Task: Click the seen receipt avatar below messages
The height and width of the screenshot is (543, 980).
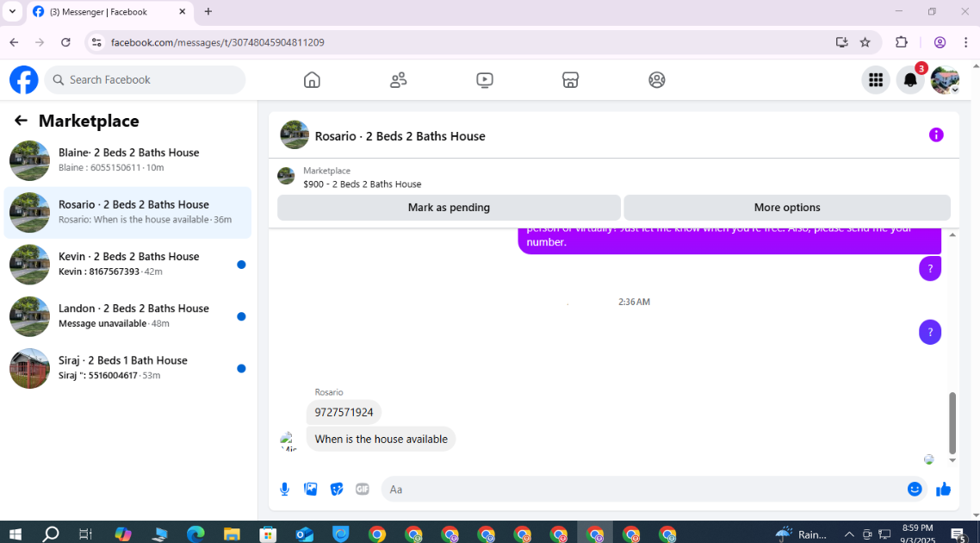Action: (928, 459)
